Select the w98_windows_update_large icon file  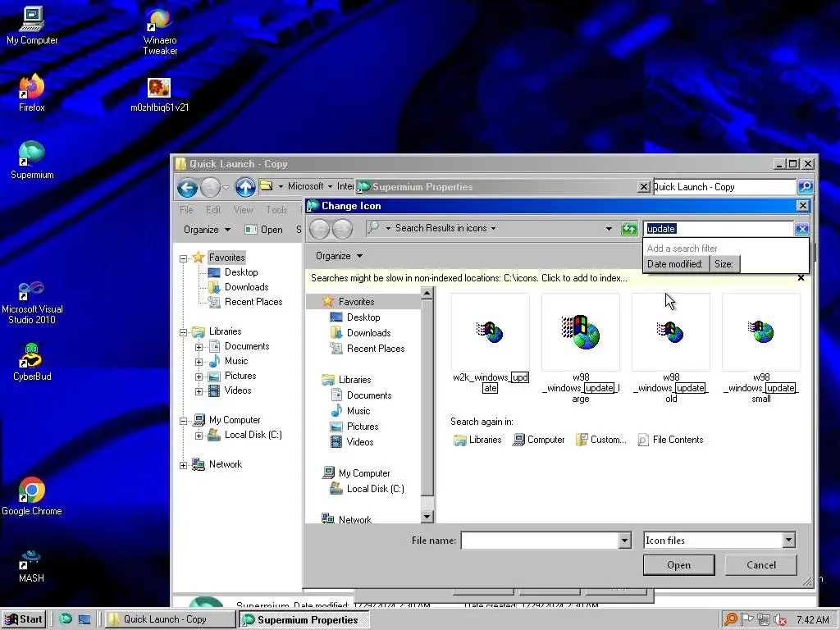click(581, 348)
